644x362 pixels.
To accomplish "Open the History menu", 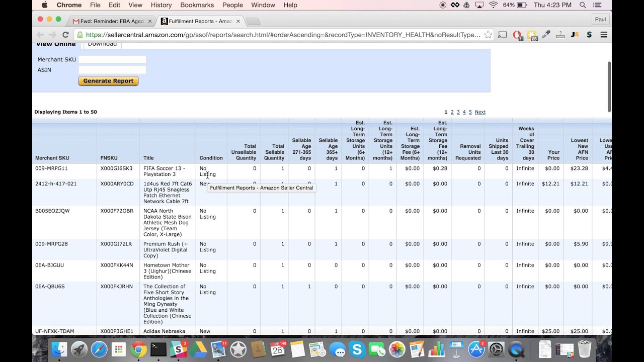I will pyautogui.click(x=161, y=5).
